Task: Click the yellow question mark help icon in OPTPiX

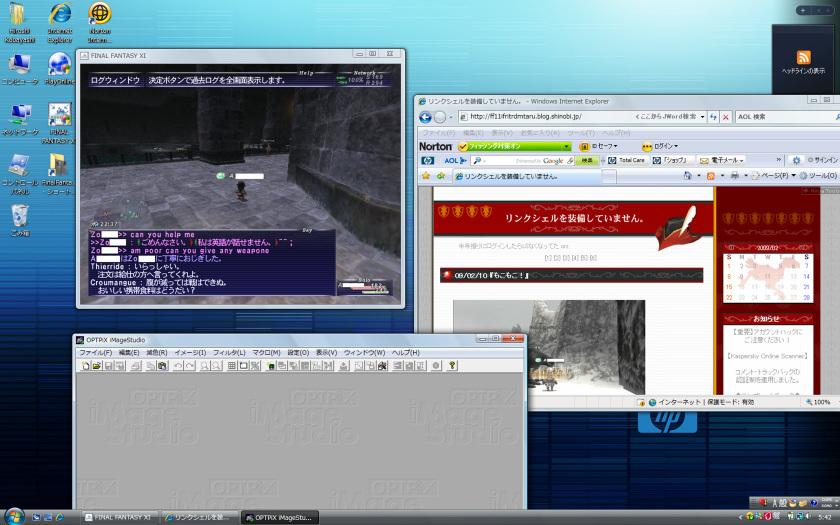Action: pos(452,365)
